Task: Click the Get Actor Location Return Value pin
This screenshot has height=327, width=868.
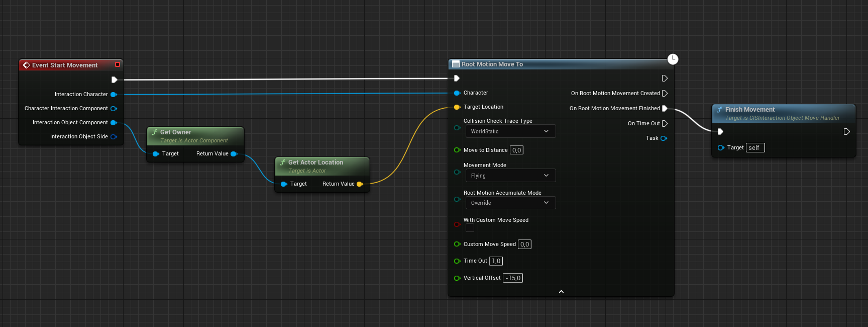Action: click(x=360, y=184)
